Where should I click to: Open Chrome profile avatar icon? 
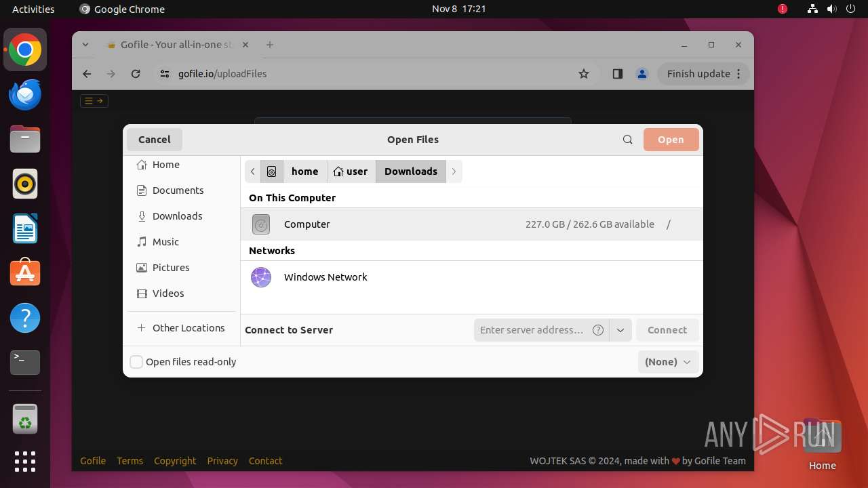[x=642, y=74]
